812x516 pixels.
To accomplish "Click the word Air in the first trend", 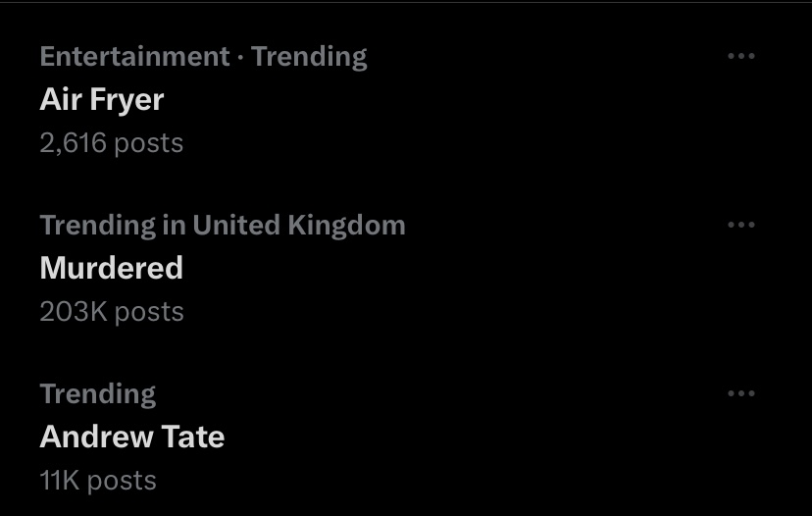I will [x=61, y=99].
